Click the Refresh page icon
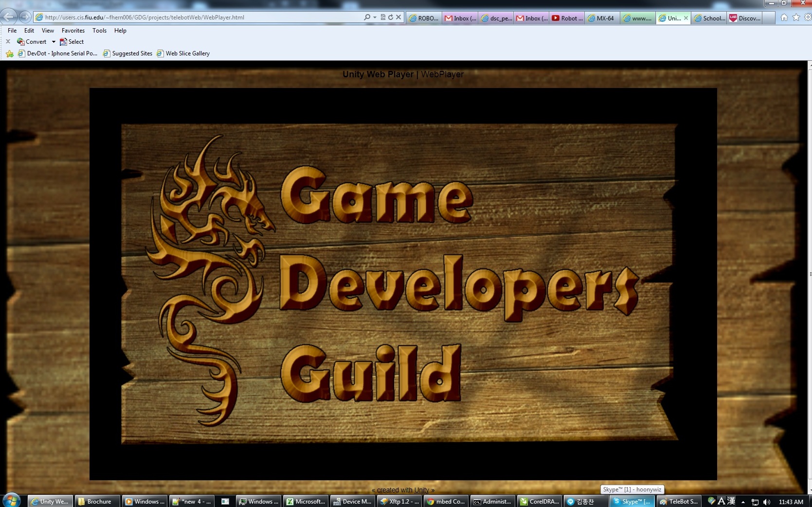The width and height of the screenshot is (812, 507). click(x=391, y=17)
